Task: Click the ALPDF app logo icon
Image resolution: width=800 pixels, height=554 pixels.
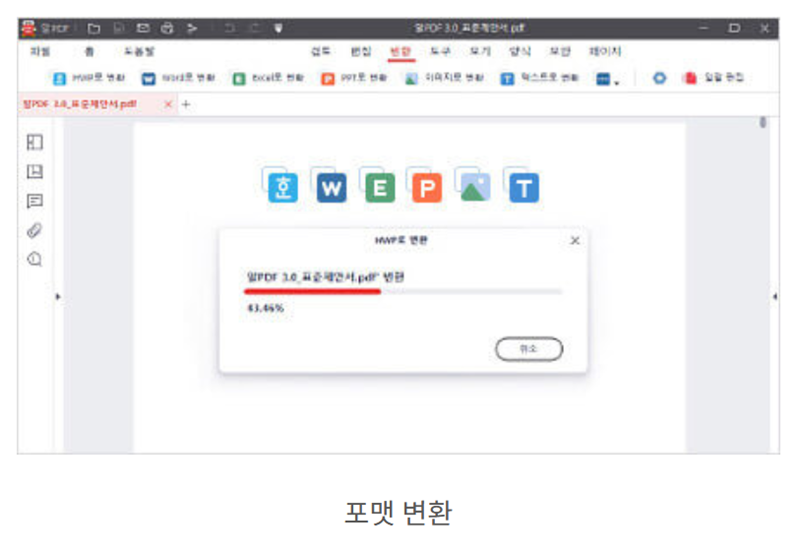Action: pos(29,28)
